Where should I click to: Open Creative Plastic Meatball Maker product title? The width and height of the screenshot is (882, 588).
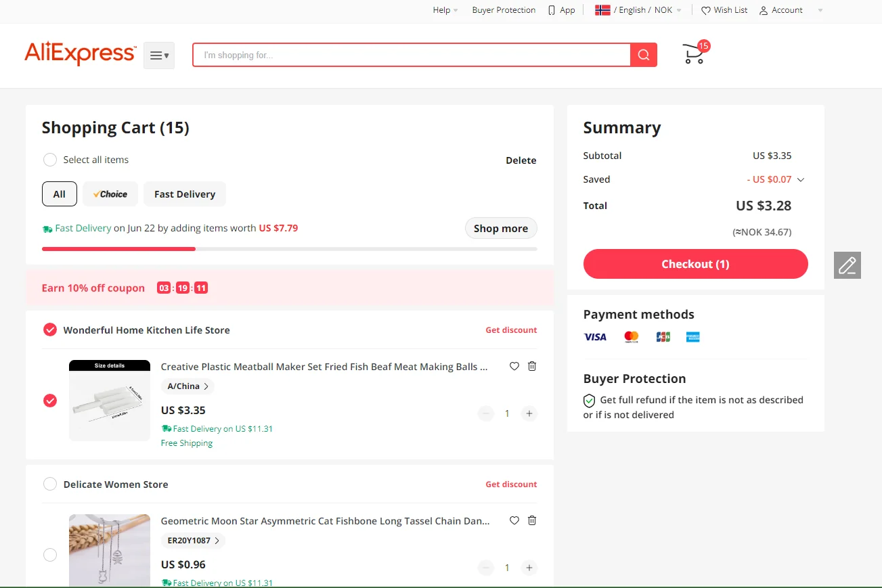(324, 367)
